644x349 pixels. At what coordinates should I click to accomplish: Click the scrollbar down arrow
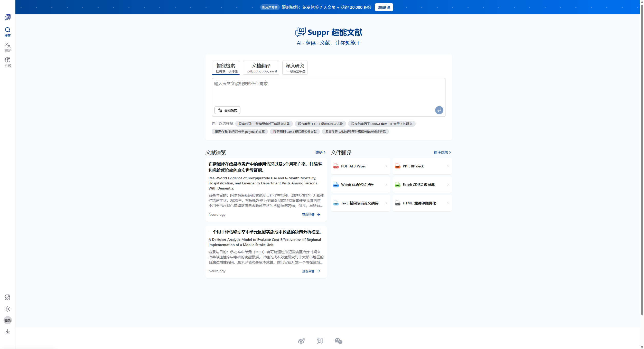pyautogui.click(x=642, y=347)
